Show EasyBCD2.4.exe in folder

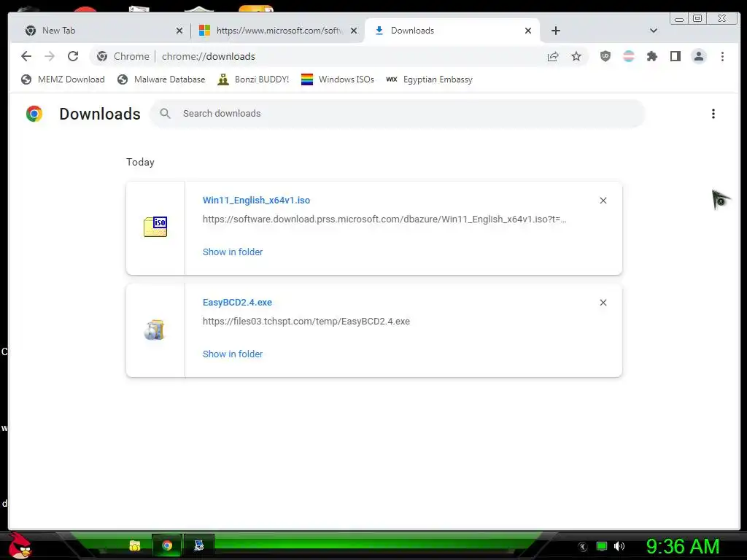pos(233,354)
